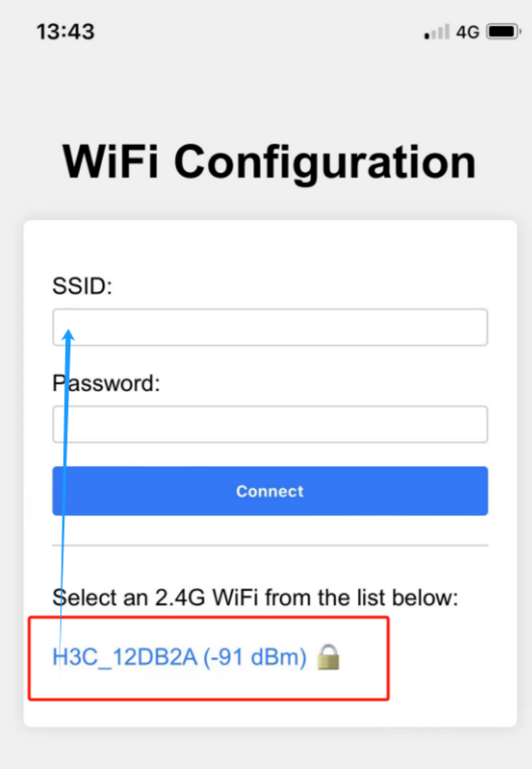
Task: Tap the blue annotation arrow line
Action: (x=64, y=501)
